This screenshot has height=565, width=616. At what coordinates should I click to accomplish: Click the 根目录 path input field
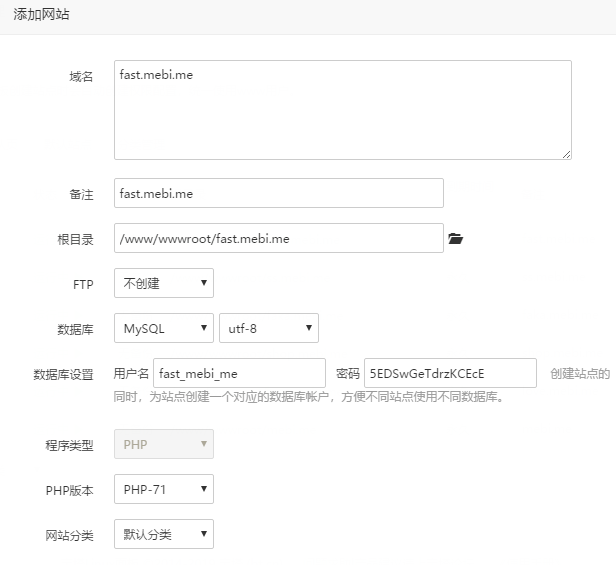pyautogui.click(x=278, y=238)
